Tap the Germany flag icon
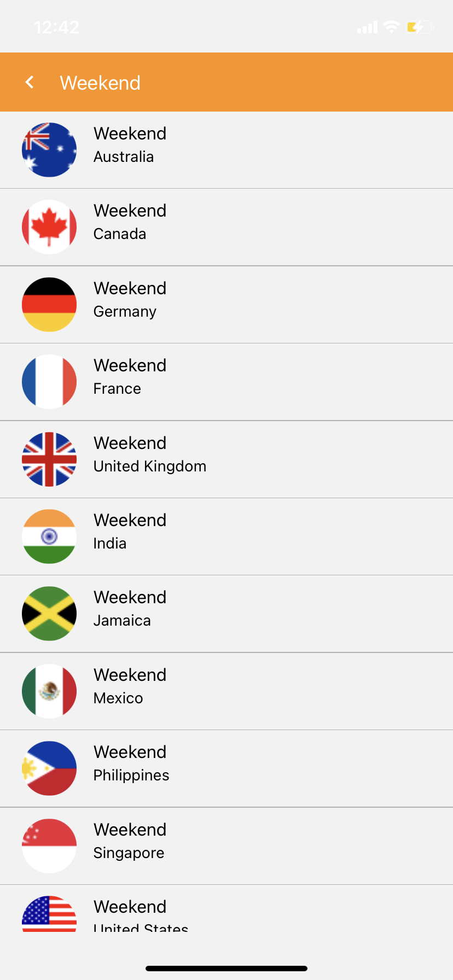453x980 pixels. click(49, 305)
